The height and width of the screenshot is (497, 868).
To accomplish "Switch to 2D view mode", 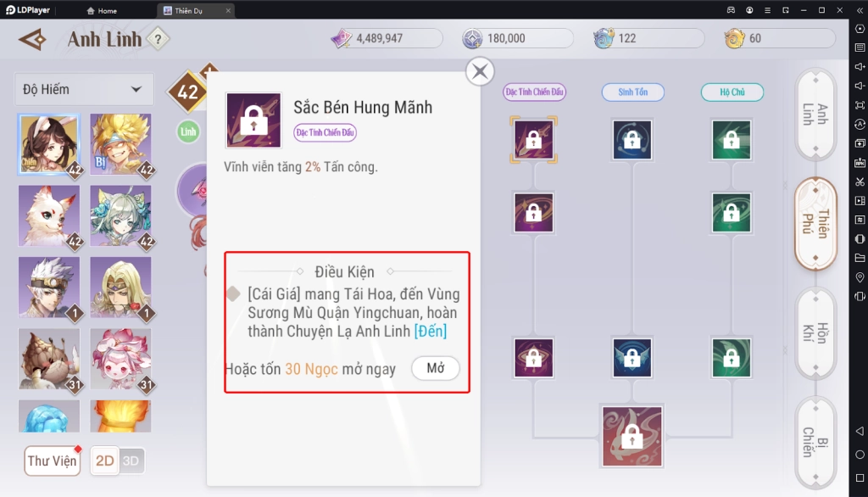I will pos(104,461).
